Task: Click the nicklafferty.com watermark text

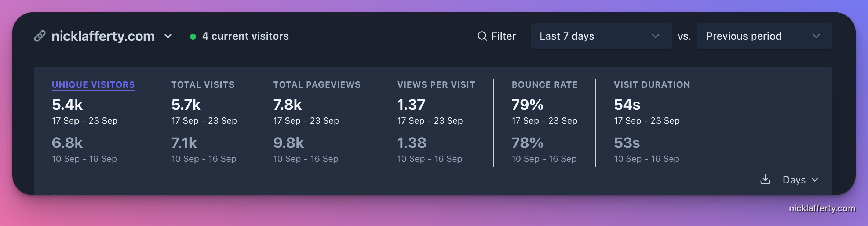Action: (x=822, y=208)
